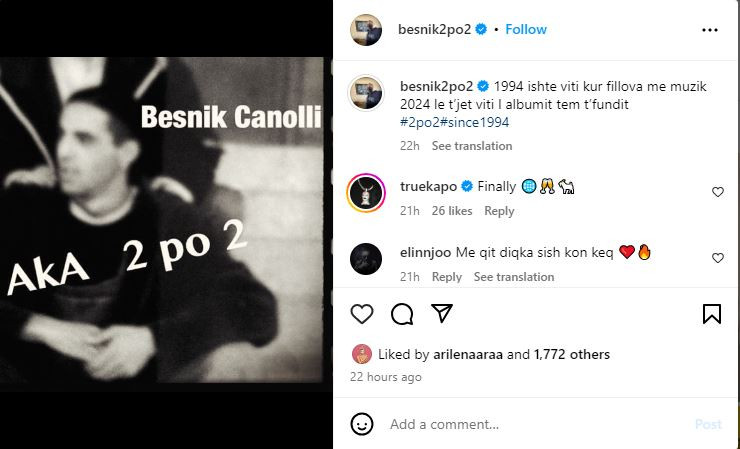740x449 pixels.
Task: Open three-dot more options menu
Action: tap(710, 30)
